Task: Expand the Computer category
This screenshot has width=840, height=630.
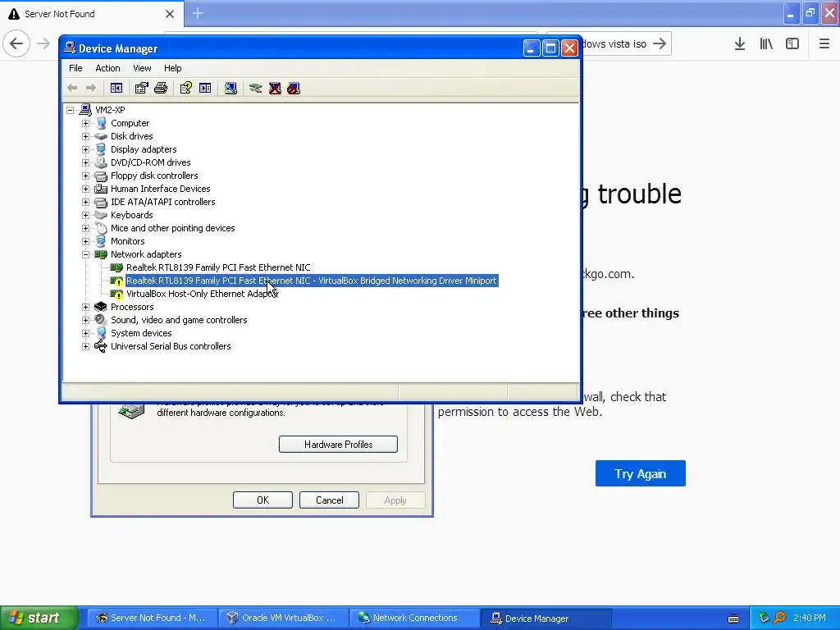Action: [85, 123]
